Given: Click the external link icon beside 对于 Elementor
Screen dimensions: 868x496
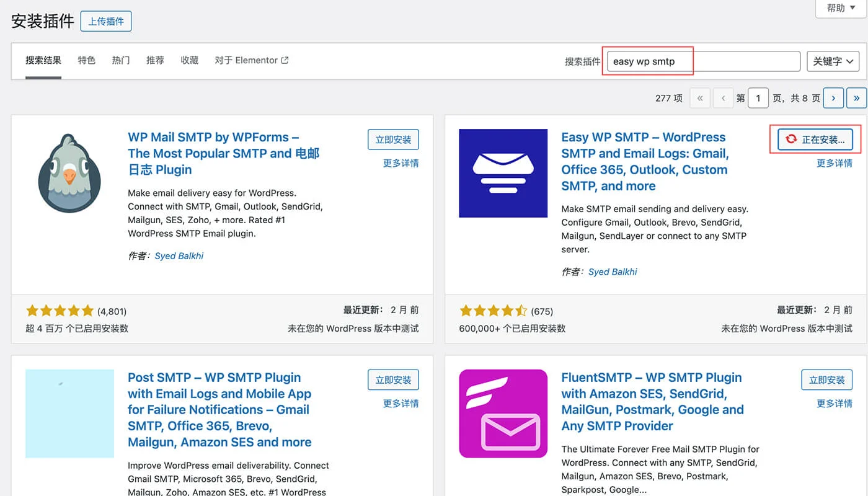Looking at the screenshot, I should click(284, 60).
